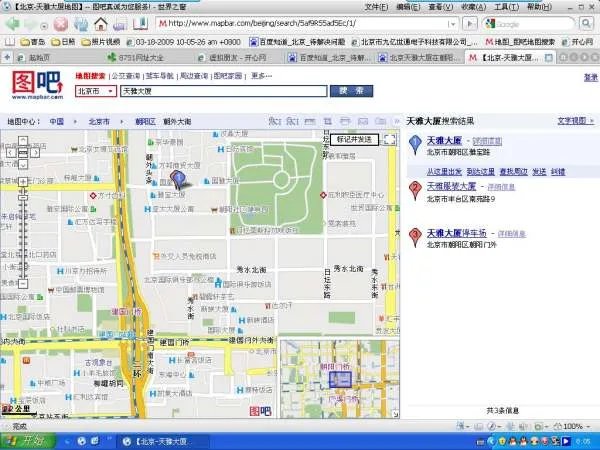Image resolution: width=600 pixels, height=450 pixels.
Task: Expand the address bar history dropdown
Action: (452, 24)
